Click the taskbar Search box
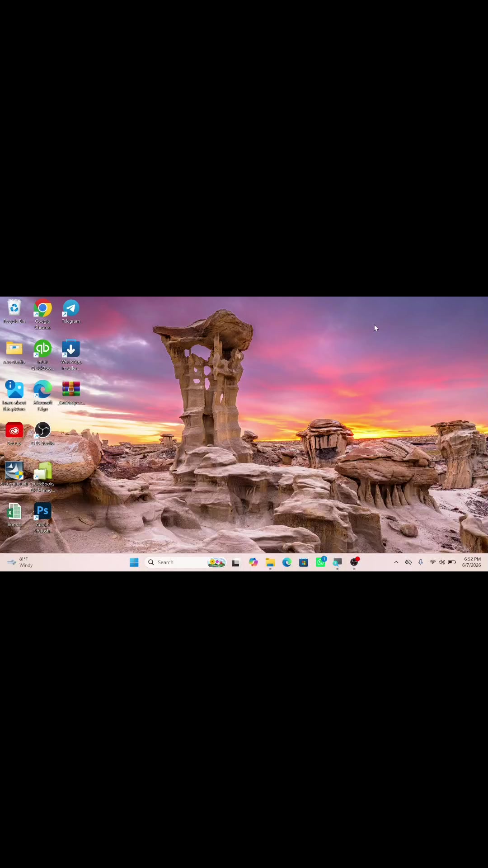 click(x=185, y=562)
